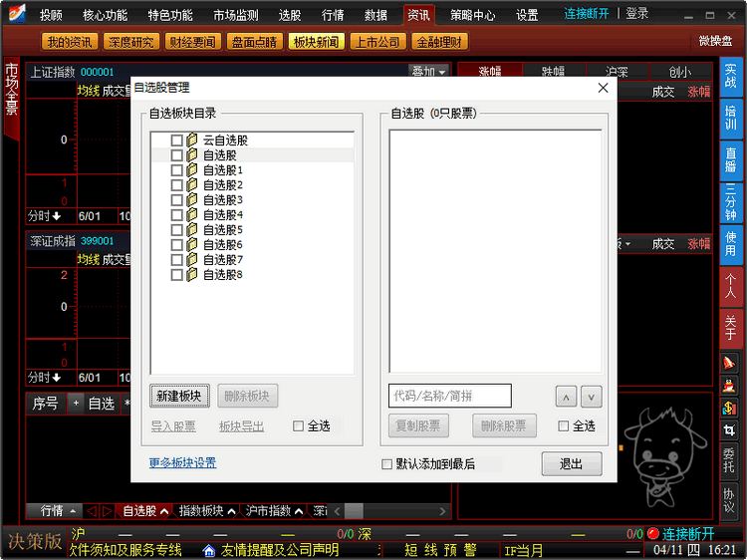Open 关于 red sidebar button
The height and width of the screenshot is (560, 747).
730,328
